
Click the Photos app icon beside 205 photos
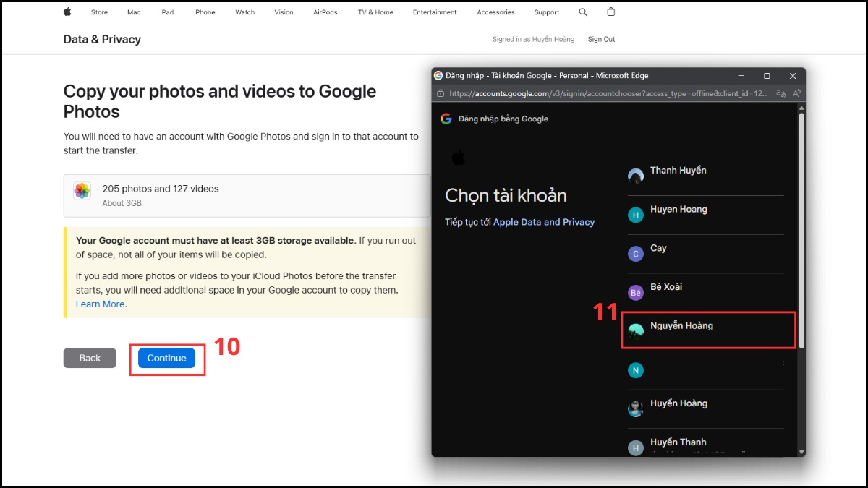pyautogui.click(x=82, y=192)
